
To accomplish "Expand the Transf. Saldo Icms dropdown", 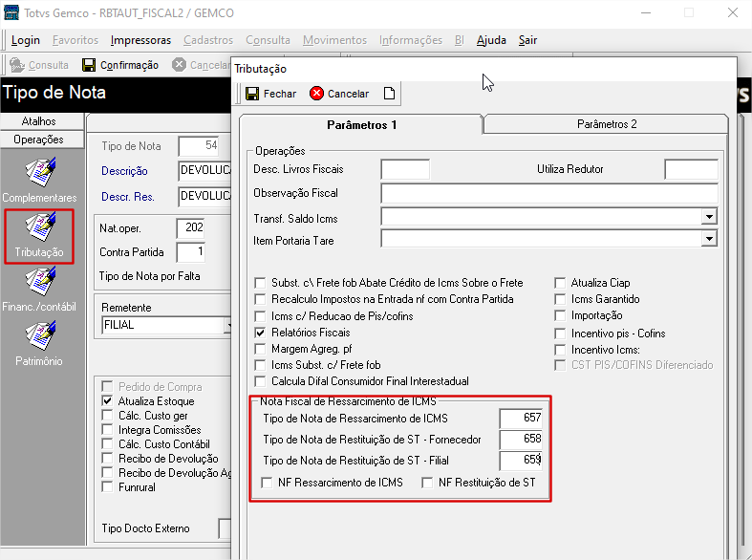I will click(x=709, y=217).
